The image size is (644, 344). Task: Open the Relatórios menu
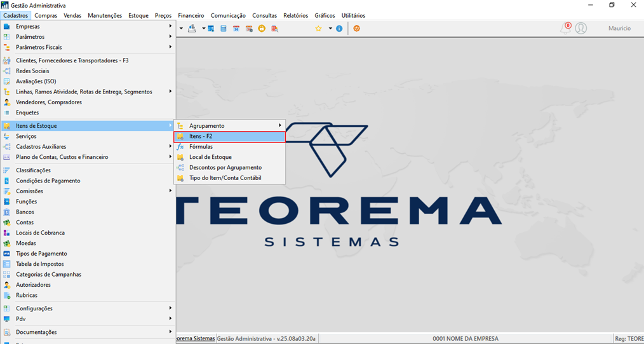point(296,16)
